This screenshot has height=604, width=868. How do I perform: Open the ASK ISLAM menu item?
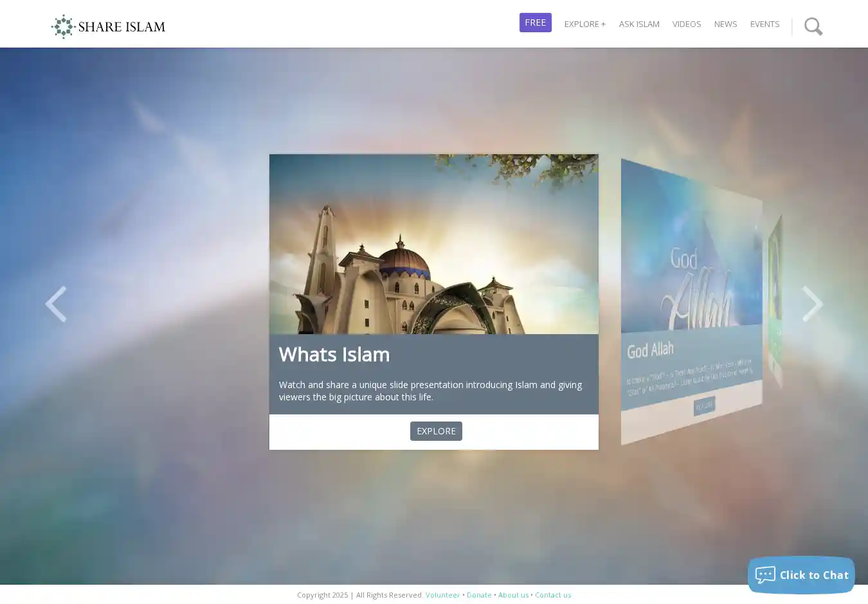tap(638, 24)
